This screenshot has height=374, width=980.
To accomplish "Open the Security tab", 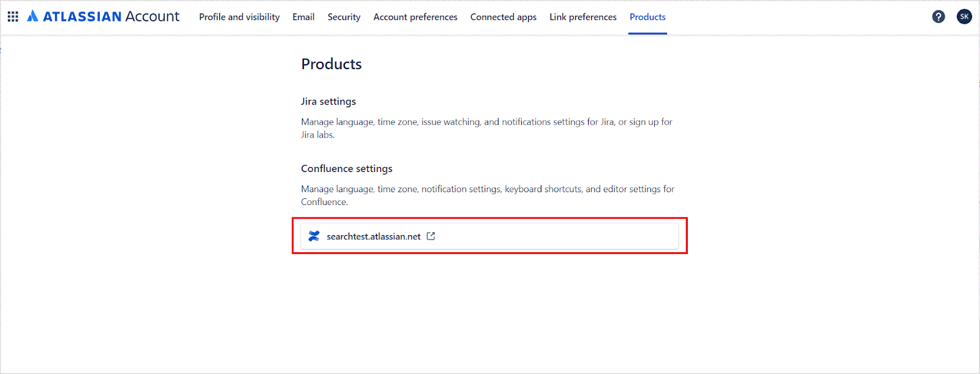I will click(x=344, y=17).
